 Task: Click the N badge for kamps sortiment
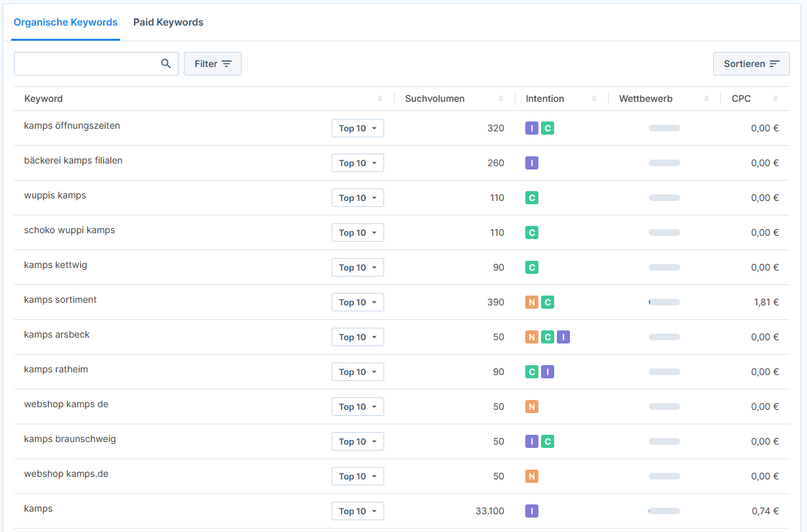coord(532,302)
